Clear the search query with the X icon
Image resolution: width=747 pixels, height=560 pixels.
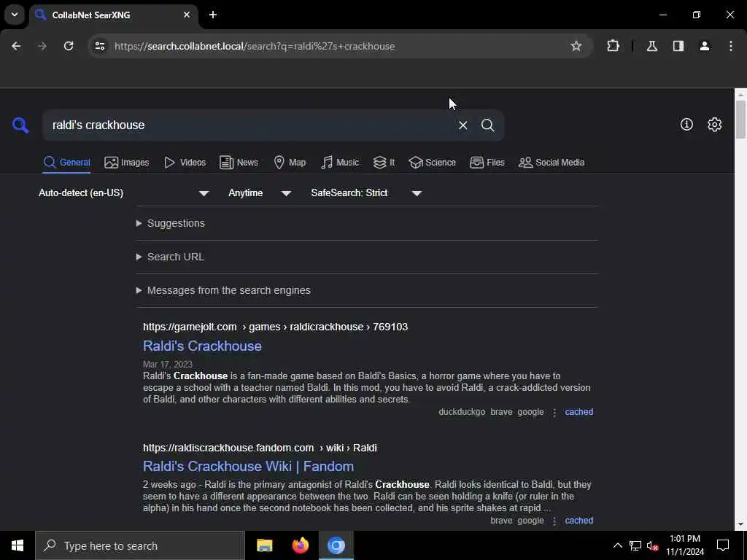tap(462, 125)
